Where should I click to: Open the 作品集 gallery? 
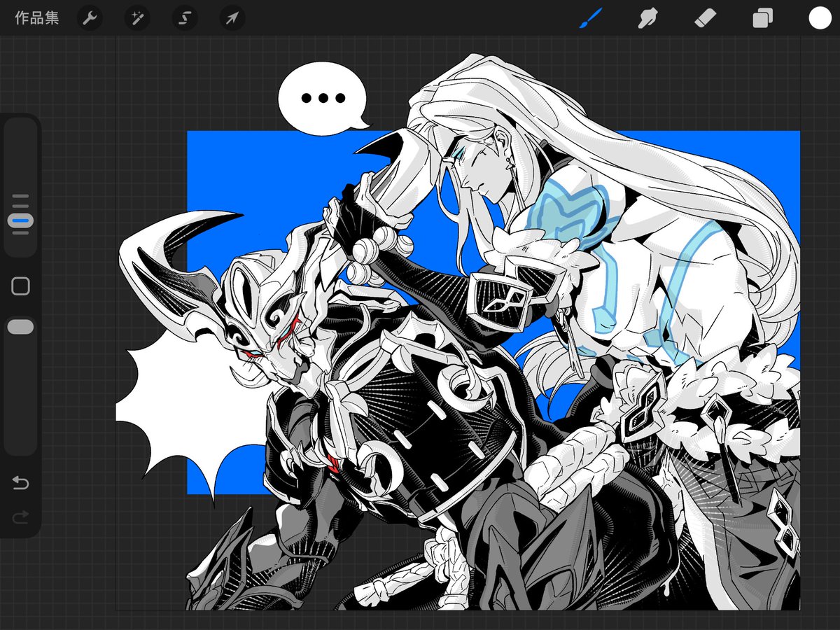click(x=37, y=18)
